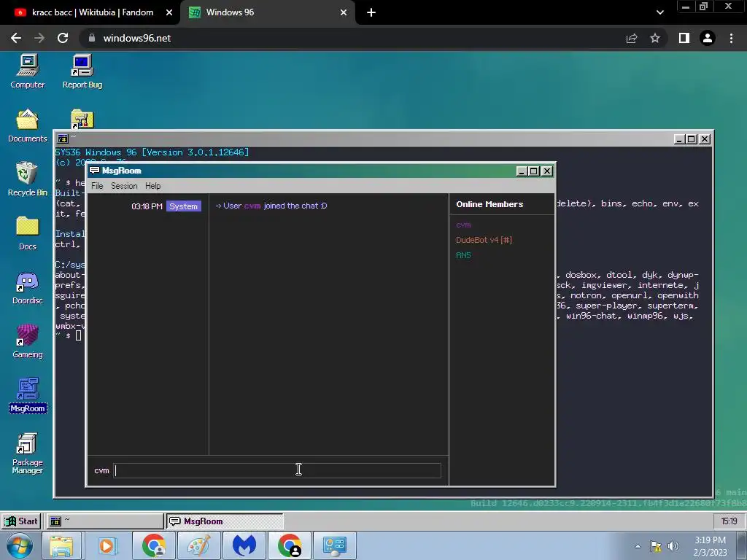Expand the tab search dropdown arrow
The width and height of the screenshot is (747, 560).
coord(659,12)
